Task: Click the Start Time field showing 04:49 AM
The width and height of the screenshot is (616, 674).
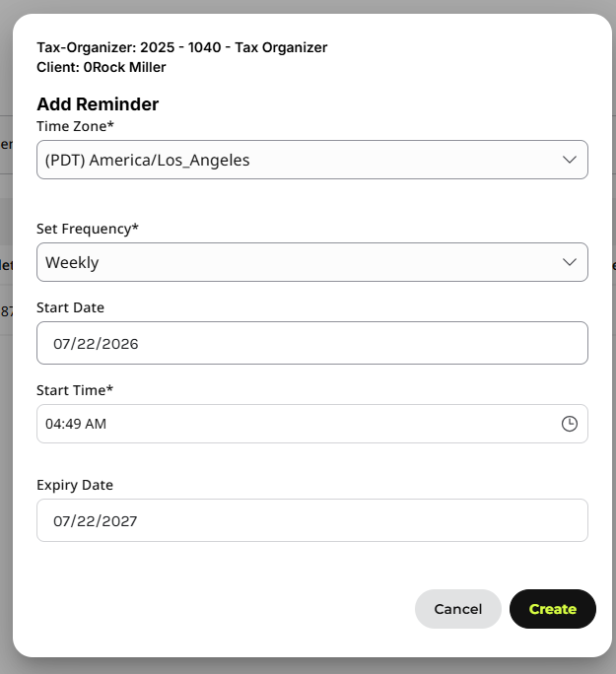Action: (x=312, y=424)
